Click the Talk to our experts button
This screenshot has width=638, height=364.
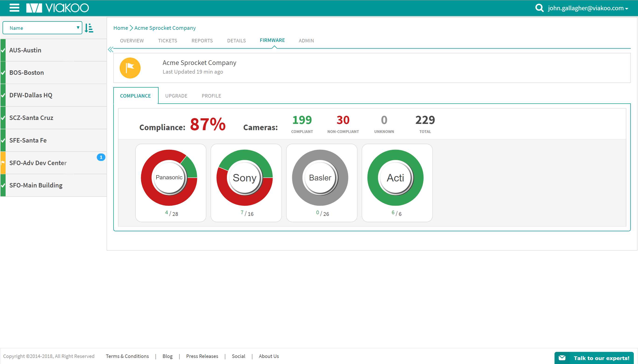pyautogui.click(x=594, y=358)
